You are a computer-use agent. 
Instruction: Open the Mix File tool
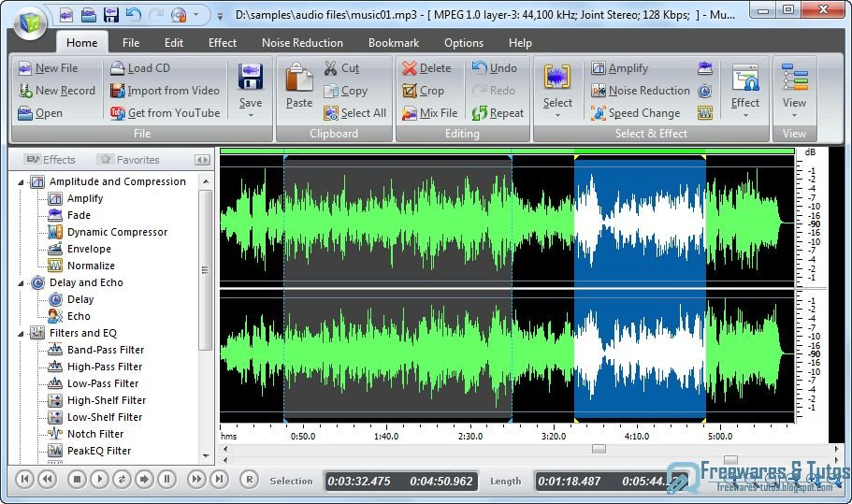[430, 113]
